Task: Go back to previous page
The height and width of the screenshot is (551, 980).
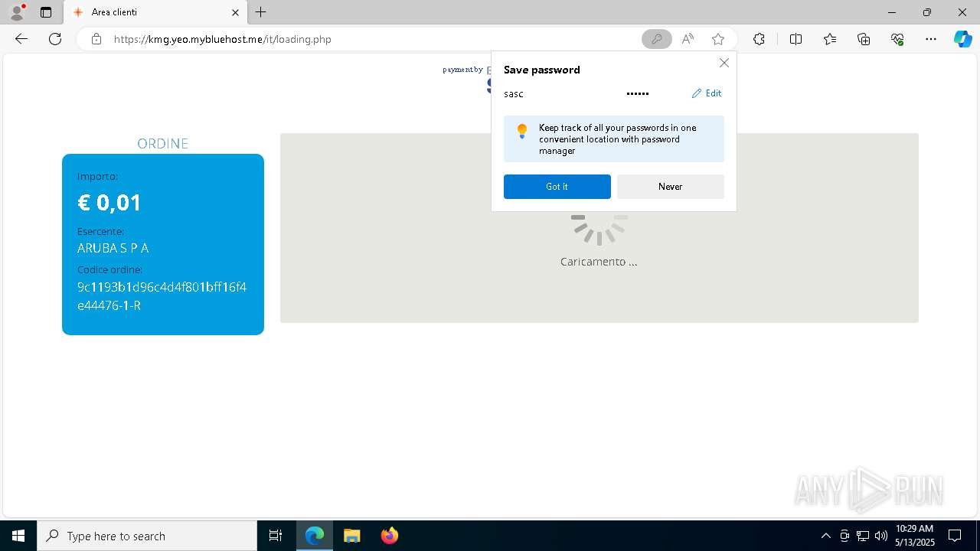Action: (x=21, y=39)
